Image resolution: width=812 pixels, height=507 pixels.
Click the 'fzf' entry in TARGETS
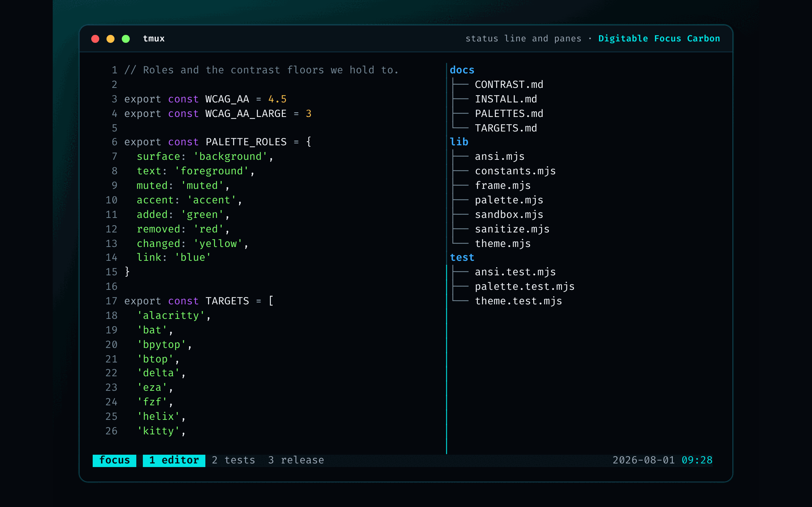point(152,402)
